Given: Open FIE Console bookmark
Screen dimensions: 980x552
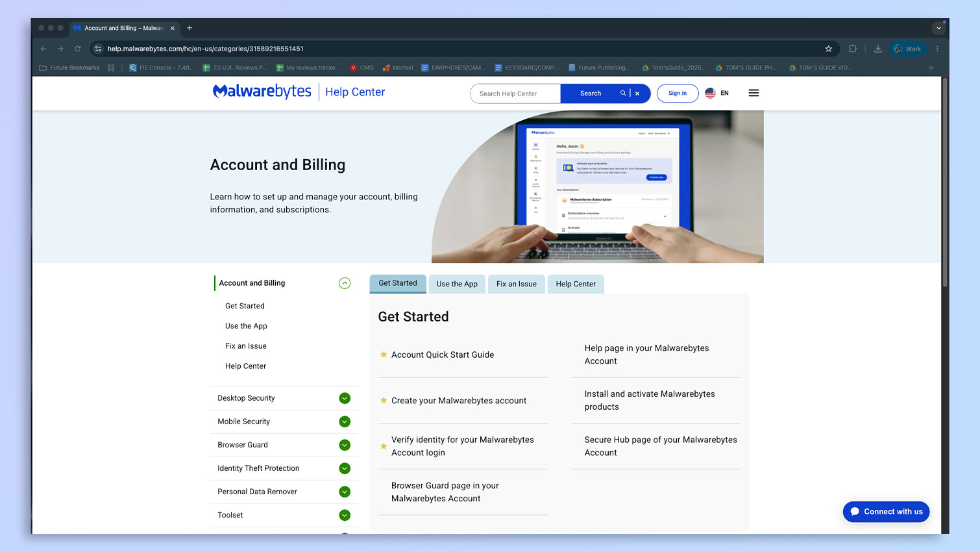Looking at the screenshot, I should tap(162, 68).
